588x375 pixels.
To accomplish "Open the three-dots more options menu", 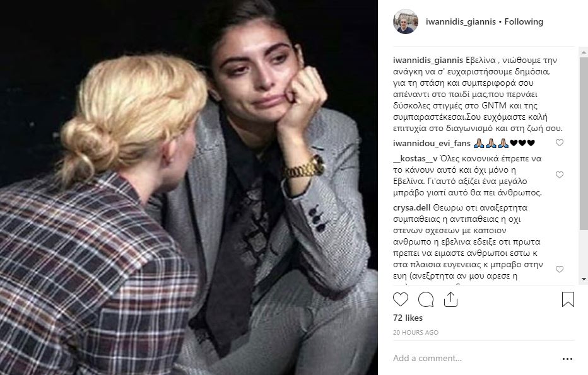I will [x=567, y=359].
